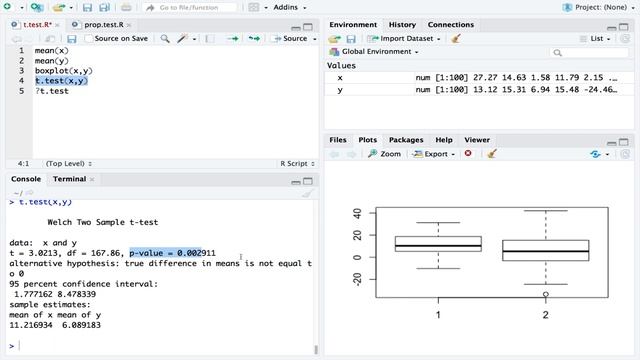640x360 pixels.
Task: Open the Addins menu
Action: pos(289,7)
